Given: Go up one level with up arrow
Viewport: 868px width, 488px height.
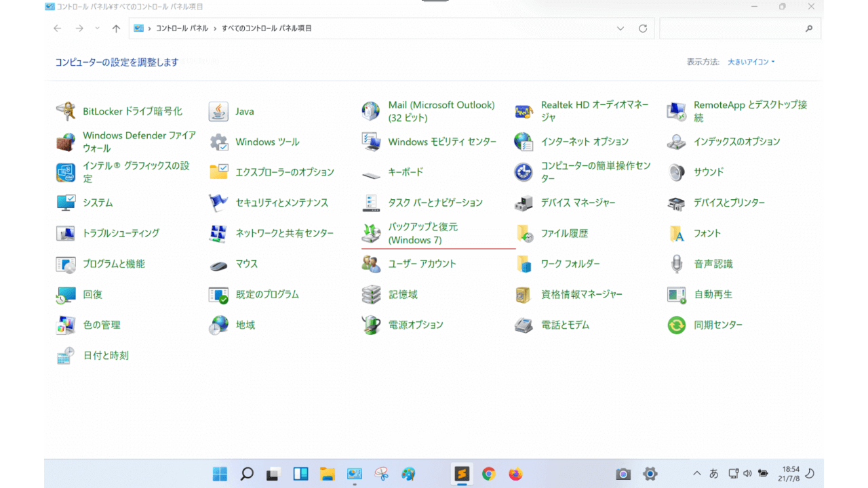Looking at the screenshot, I should coord(116,28).
